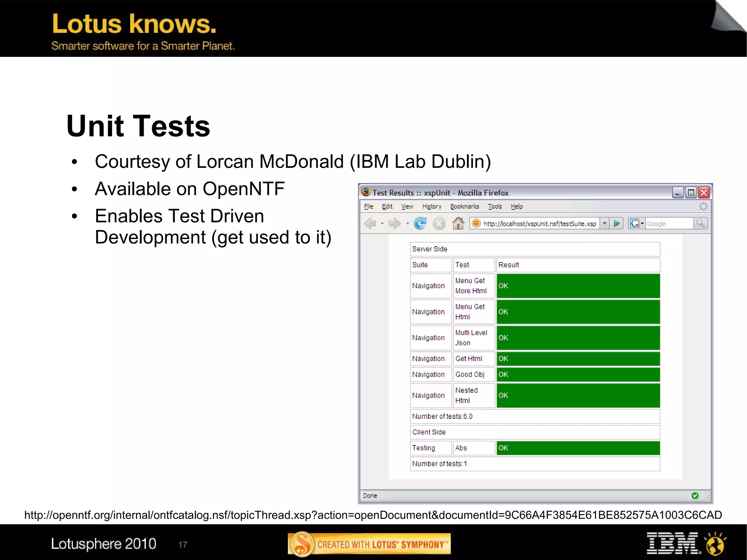Click the Test column header

[474, 265]
